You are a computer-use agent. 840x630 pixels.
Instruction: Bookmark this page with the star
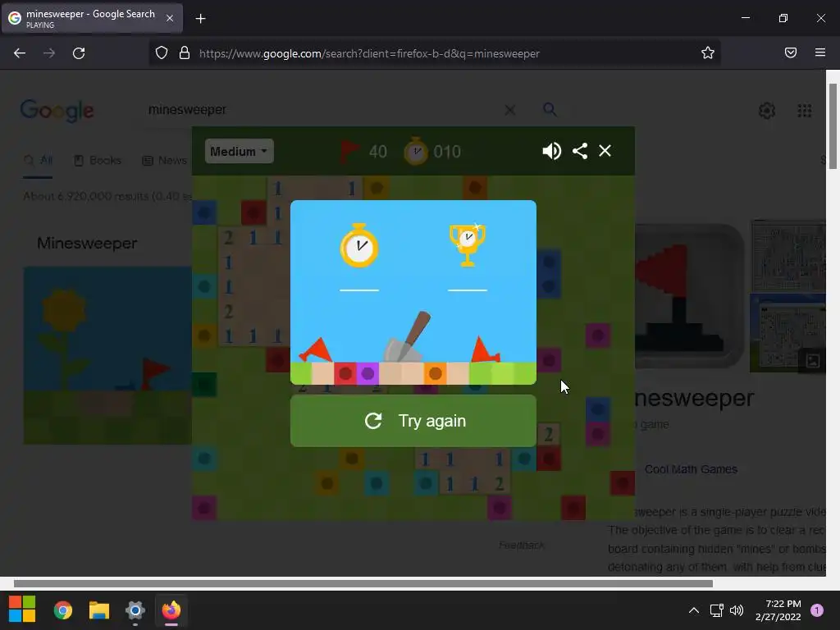pos(708,52)
